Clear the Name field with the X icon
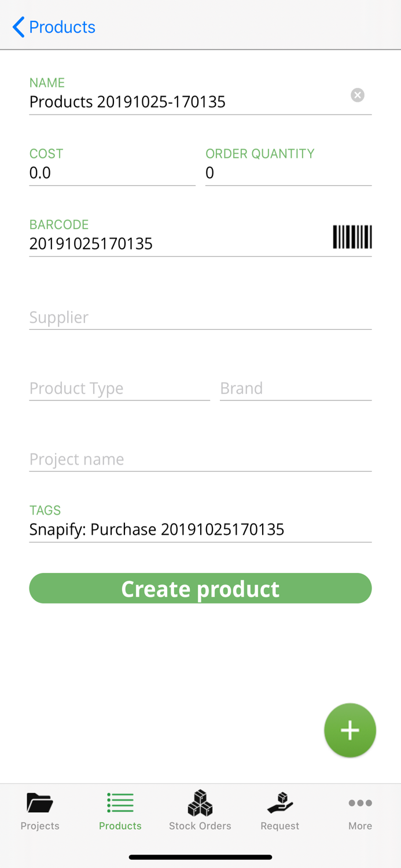 [x=357, y=95]
